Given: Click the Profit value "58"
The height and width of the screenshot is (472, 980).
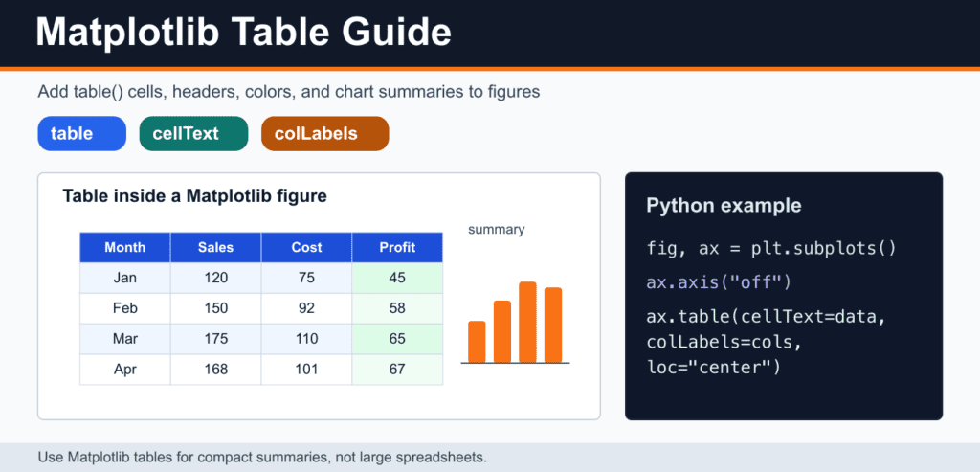Looking at the screenshot, I should coord(397,308).
